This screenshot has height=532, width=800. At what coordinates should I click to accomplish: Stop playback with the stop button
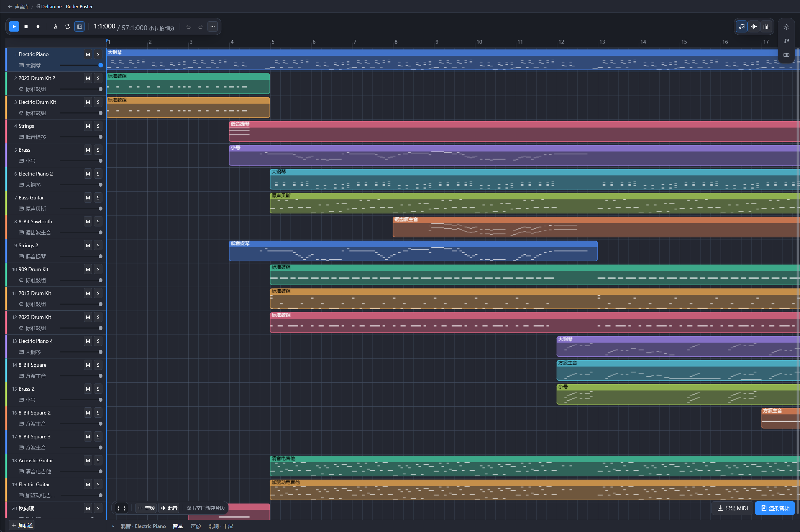click(26, 26)
